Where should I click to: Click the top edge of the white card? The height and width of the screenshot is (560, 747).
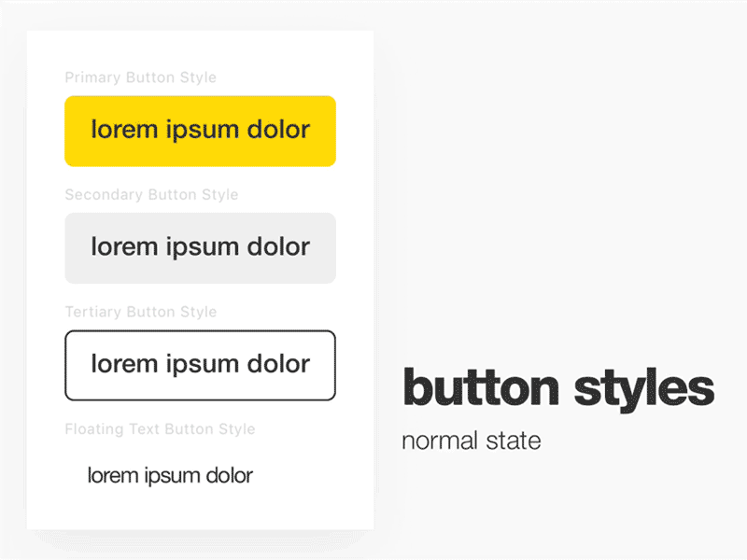pyautogui.click(x=200, y=31)
